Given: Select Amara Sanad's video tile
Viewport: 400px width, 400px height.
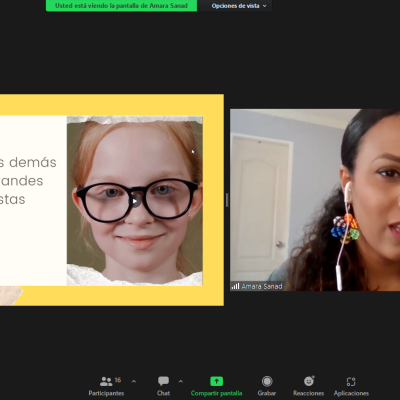Looking at the screenshot, I should [x=315, y=200].
